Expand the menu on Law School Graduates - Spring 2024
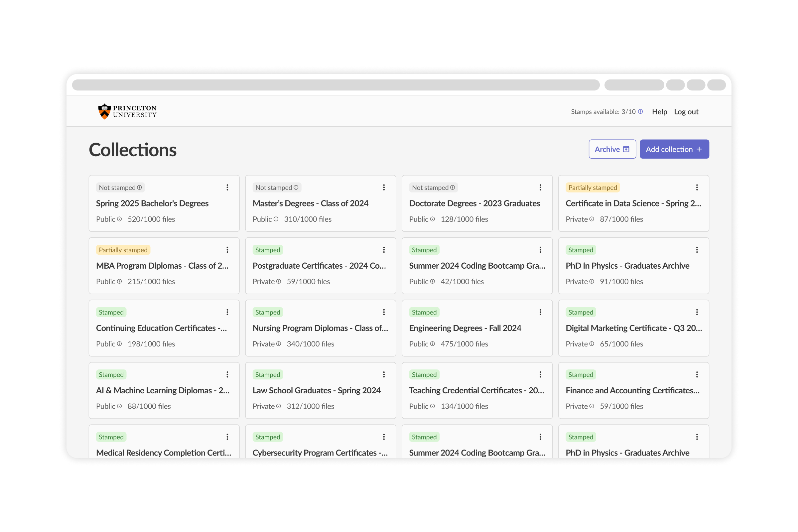Screen dimensions: 798x532 pyautogui.click(x=384, y=375)
